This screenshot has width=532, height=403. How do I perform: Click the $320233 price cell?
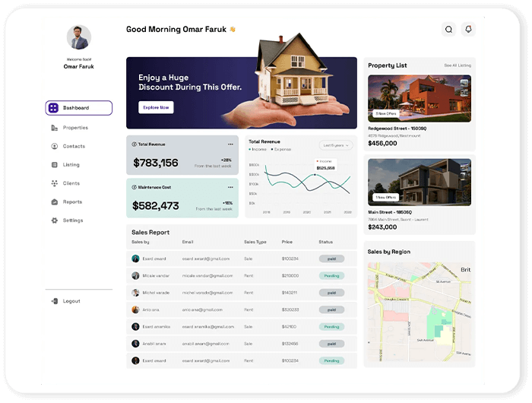[x=290, y=309]
